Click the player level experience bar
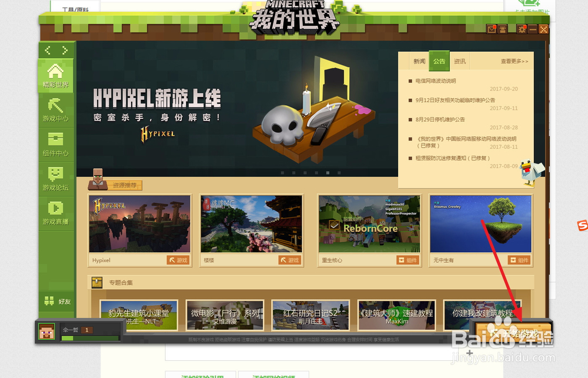This screenshot has width=588, height=378. (90, 338)
